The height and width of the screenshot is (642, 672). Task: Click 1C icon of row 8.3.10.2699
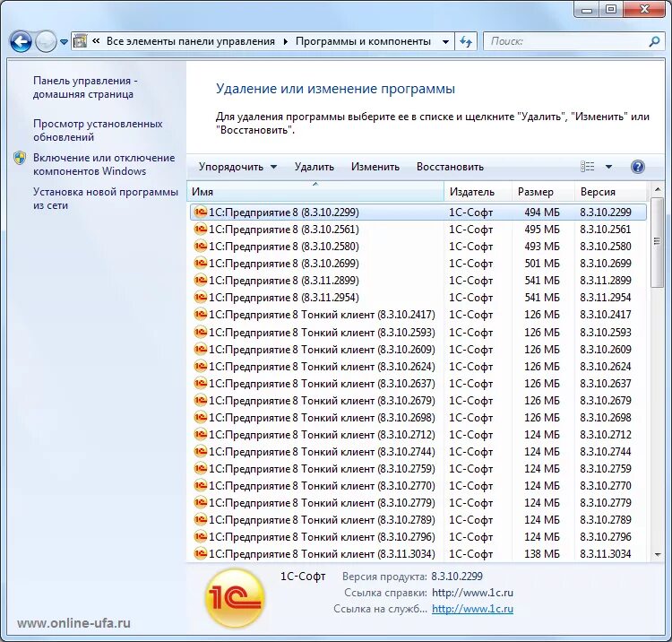[x=200, y=263]
